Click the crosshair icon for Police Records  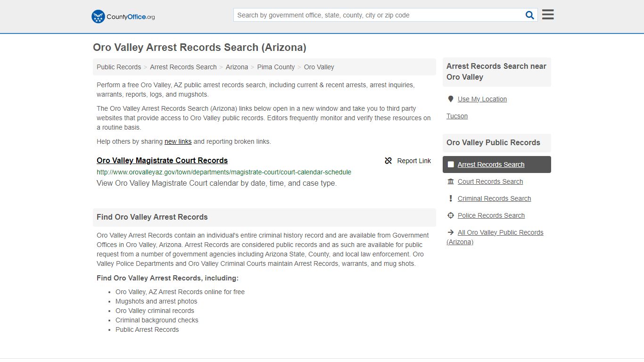451,215
